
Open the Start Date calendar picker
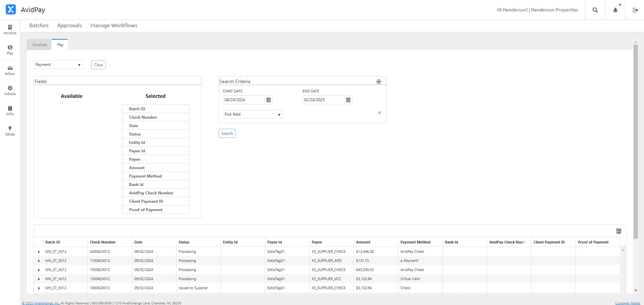[x=268, y=100]
